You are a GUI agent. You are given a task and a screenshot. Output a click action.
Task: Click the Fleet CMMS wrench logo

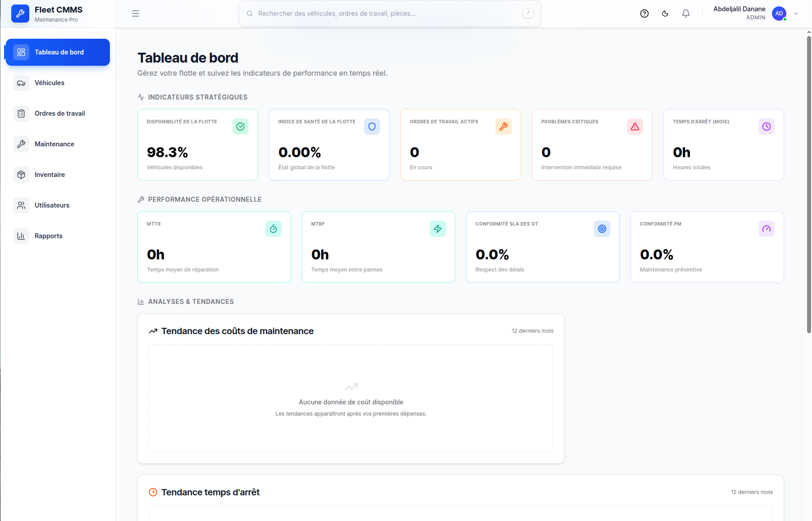(20, 14)
